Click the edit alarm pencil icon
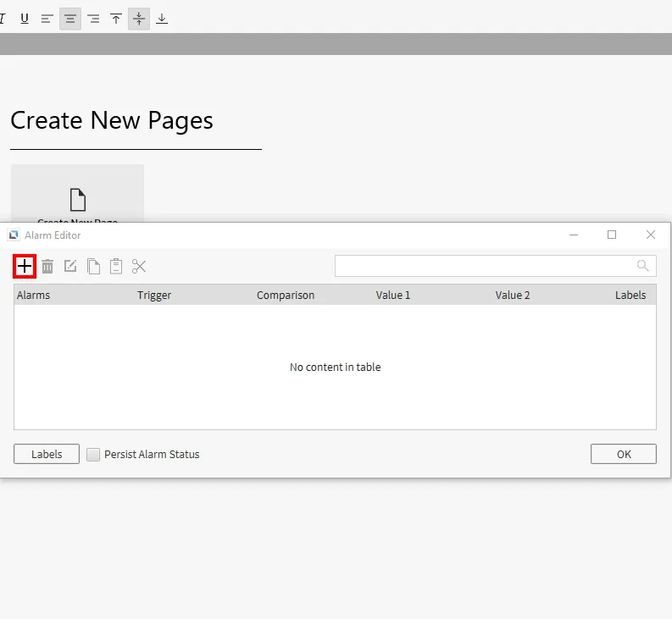Image resolution: width=672 pixels, height=619 pixels. pos(70,266)
